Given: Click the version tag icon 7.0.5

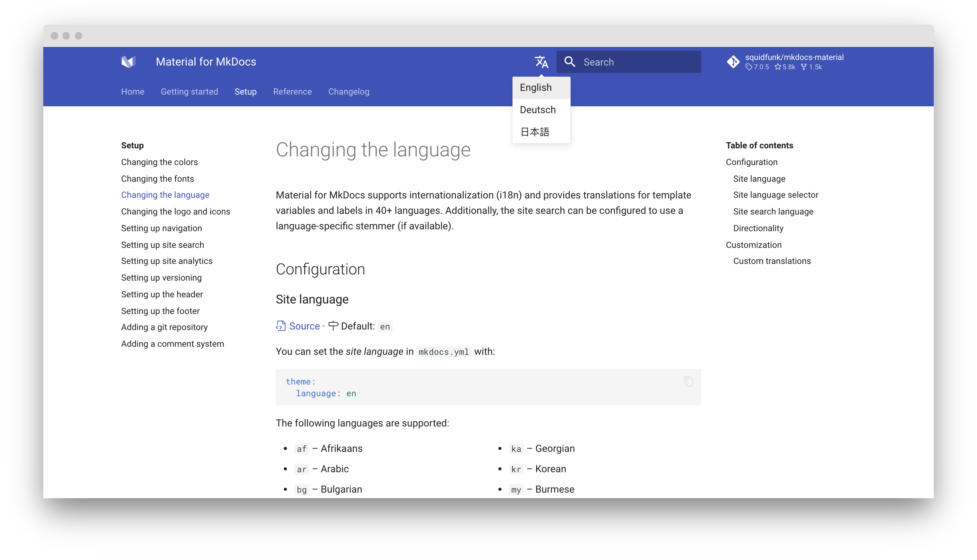Looking at the screenshot, I should click(x=749, y=67).
